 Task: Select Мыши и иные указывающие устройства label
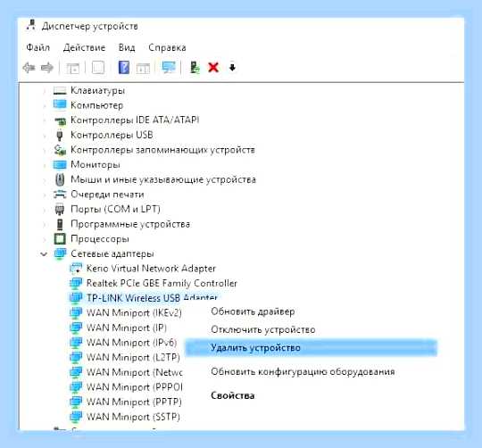[163, 179]
